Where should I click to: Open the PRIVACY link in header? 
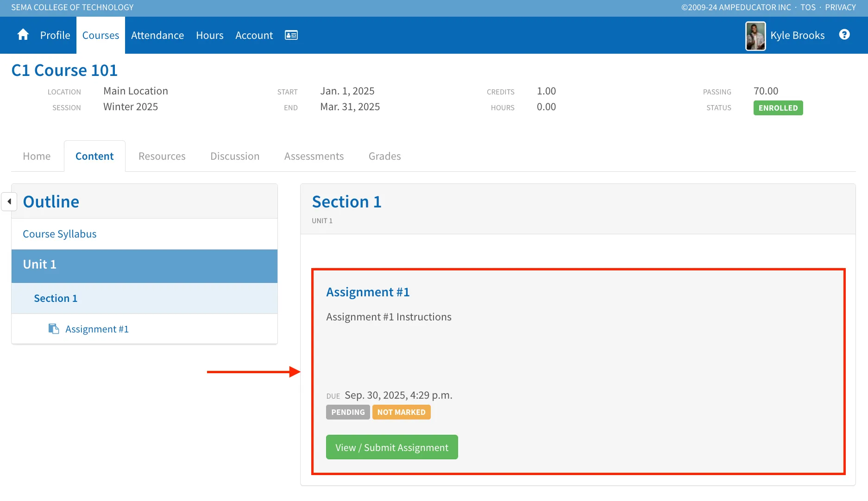click(x=840, y=7)
